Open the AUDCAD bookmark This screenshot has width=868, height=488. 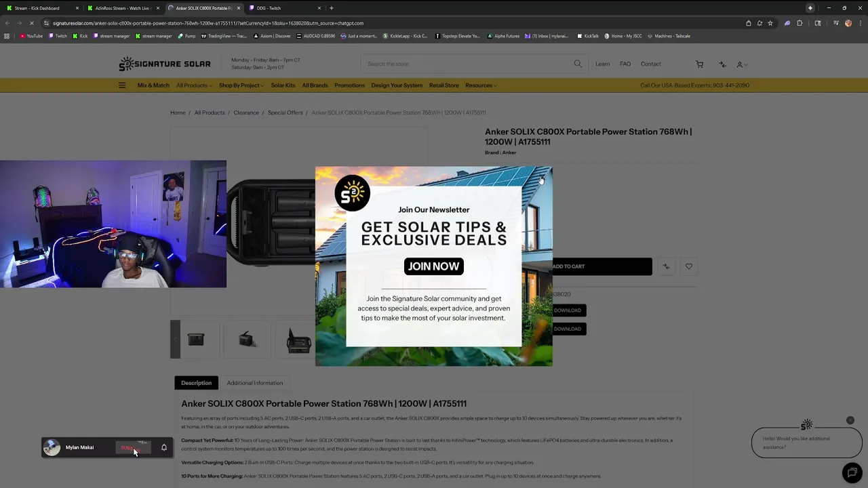(315, 36)
